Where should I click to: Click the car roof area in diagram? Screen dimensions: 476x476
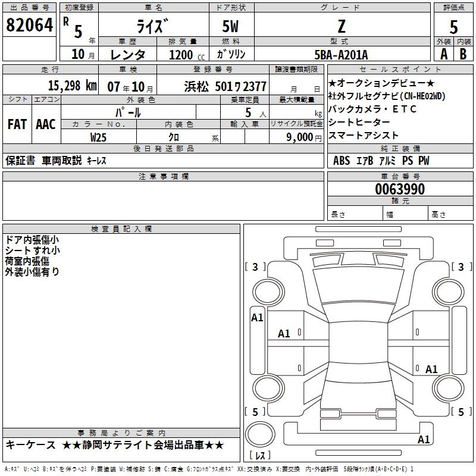coord(358,343)
